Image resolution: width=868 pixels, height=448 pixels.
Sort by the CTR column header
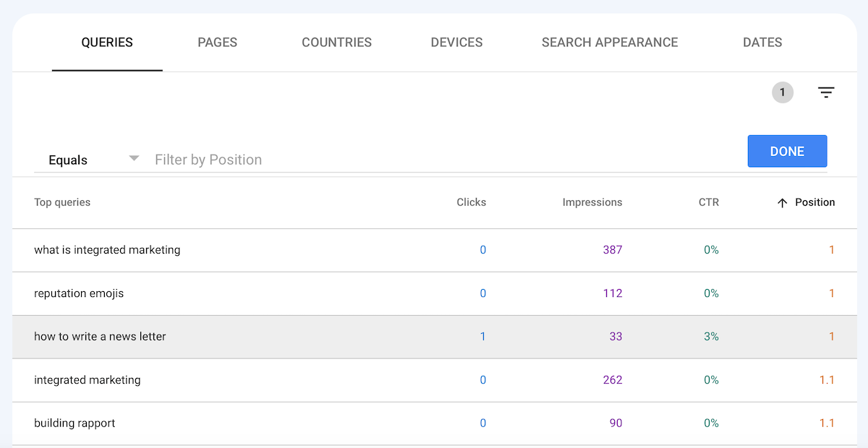(709, 202)
